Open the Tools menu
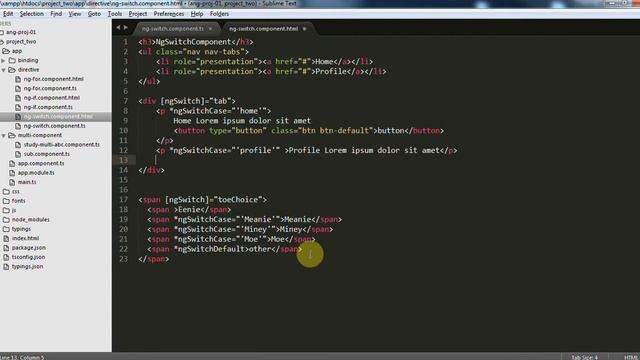This screenshot has width=640, height=360. [x=115, y=13]
